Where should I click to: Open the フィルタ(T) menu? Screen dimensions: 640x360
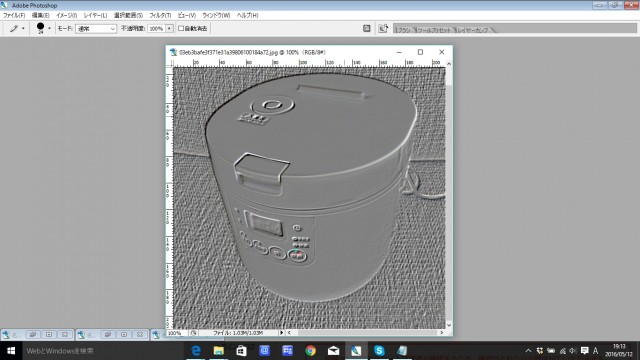click(x=160, y=15)
